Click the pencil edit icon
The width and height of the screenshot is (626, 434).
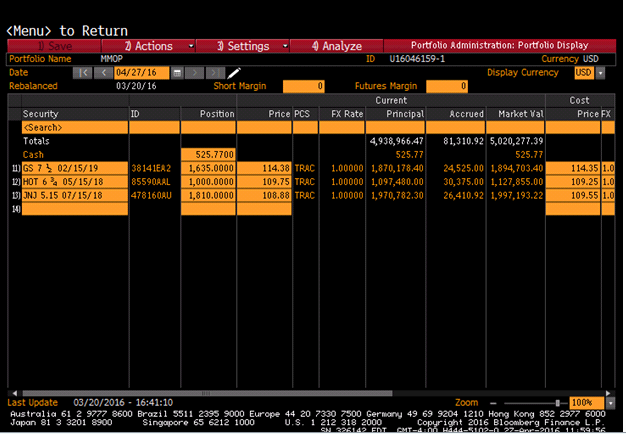(x=234, y=73)
